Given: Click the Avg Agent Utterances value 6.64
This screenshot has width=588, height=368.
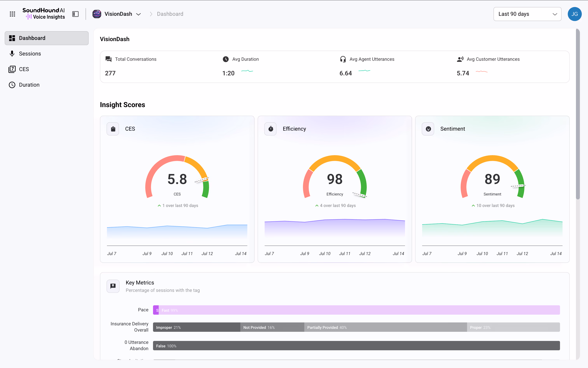Looking at the screenshot, I should click(346, 73).
